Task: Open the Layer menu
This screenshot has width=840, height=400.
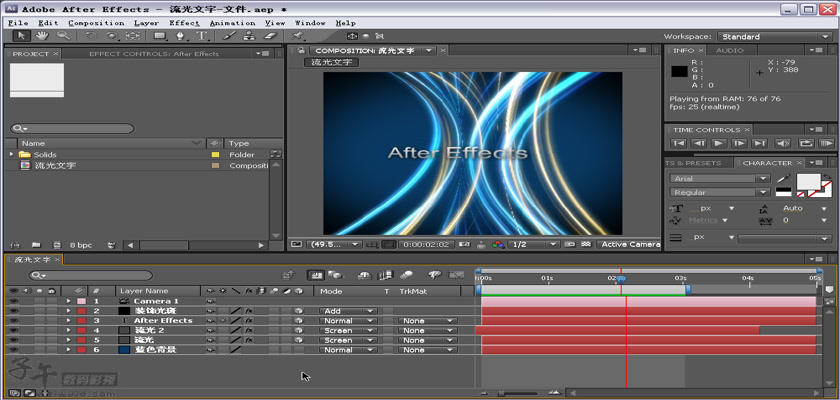Action: tap(146, 23)
